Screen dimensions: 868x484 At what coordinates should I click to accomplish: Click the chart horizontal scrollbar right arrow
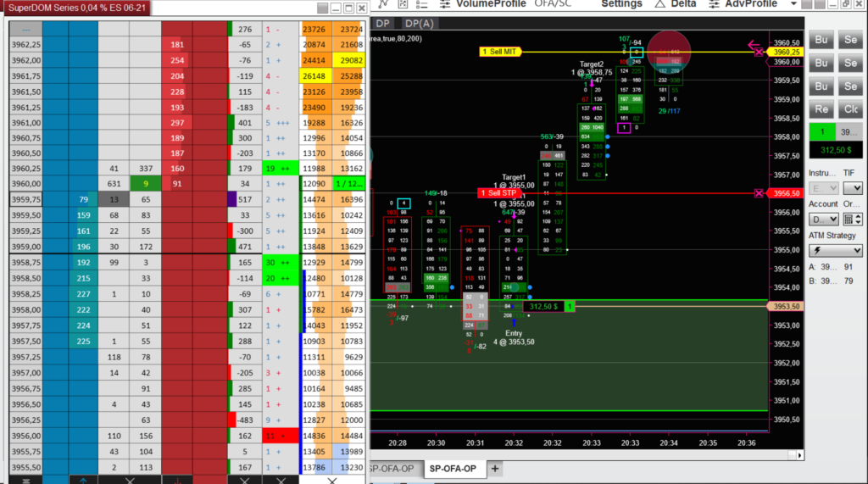pos(800,455)
